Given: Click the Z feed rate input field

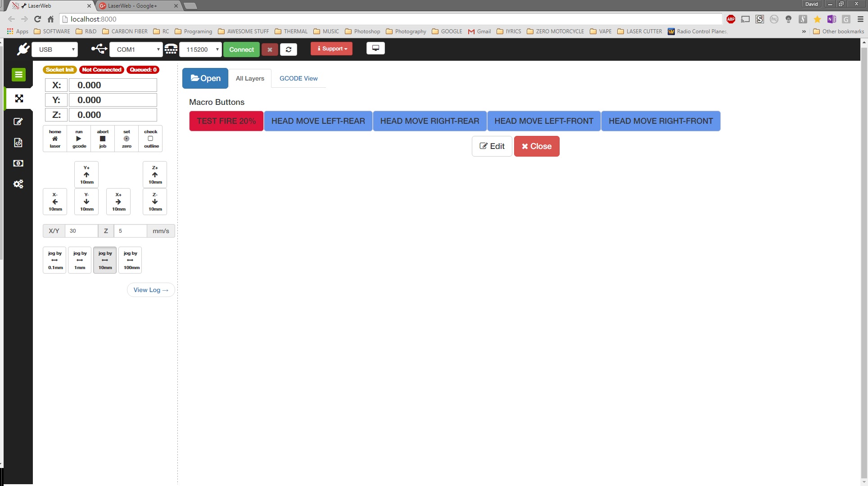Looking at the screenshot, I should click(131, 231).
